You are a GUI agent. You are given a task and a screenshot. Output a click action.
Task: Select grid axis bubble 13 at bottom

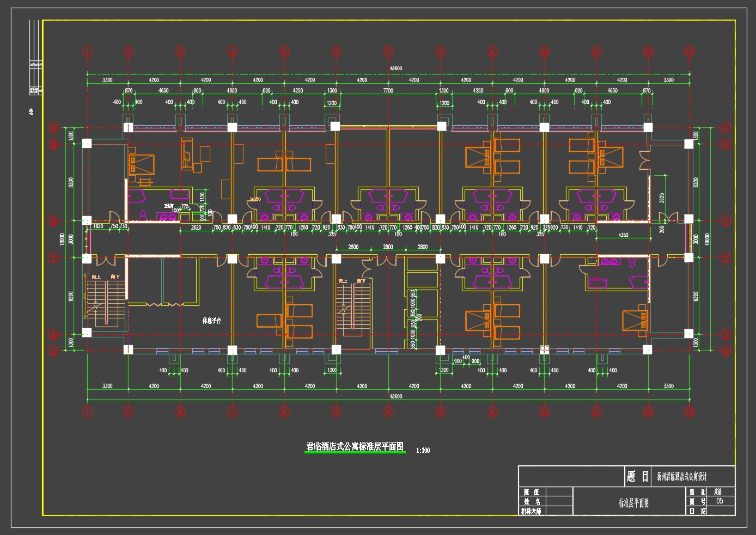pyautogui.click(x=690, y=412)
